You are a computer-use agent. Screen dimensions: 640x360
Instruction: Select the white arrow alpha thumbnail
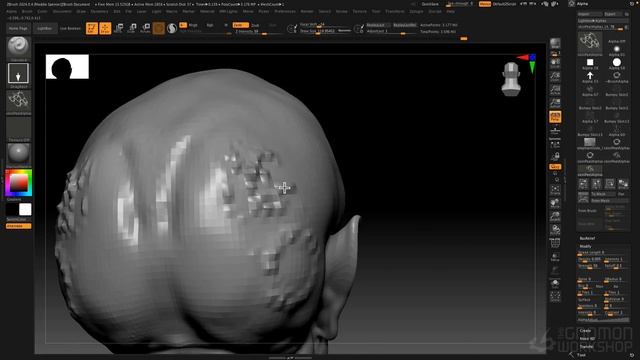click(590, 76)
